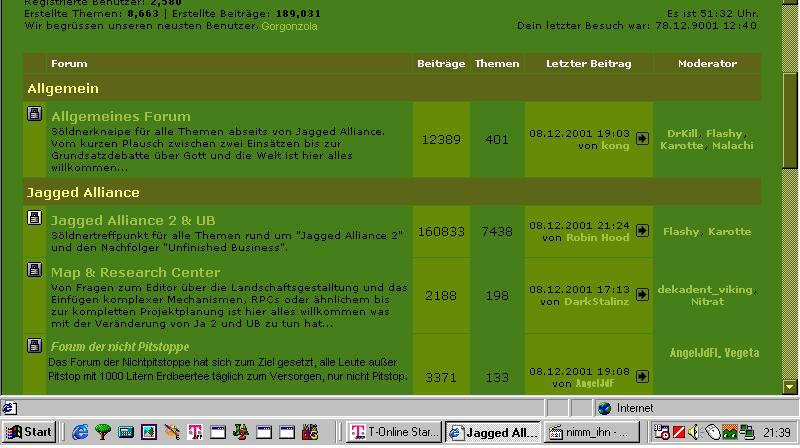
Task: View moderator AngelJdF's profile in moderator column
Action: coord(693,353)
